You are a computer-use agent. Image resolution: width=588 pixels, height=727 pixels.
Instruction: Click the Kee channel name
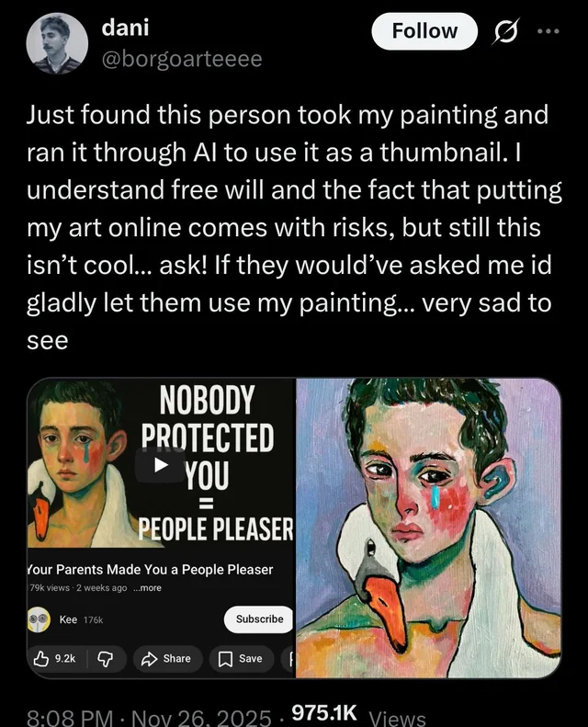pos(68,619)
